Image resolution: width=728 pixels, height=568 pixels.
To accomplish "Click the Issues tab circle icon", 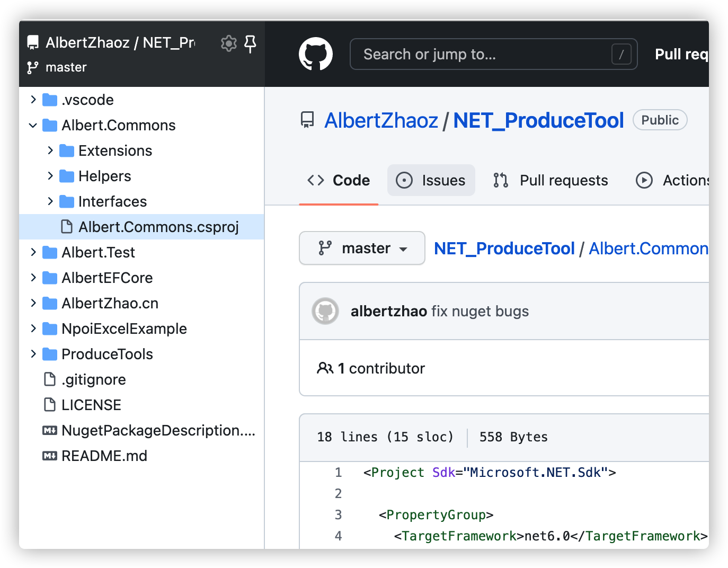I will 404,180.
